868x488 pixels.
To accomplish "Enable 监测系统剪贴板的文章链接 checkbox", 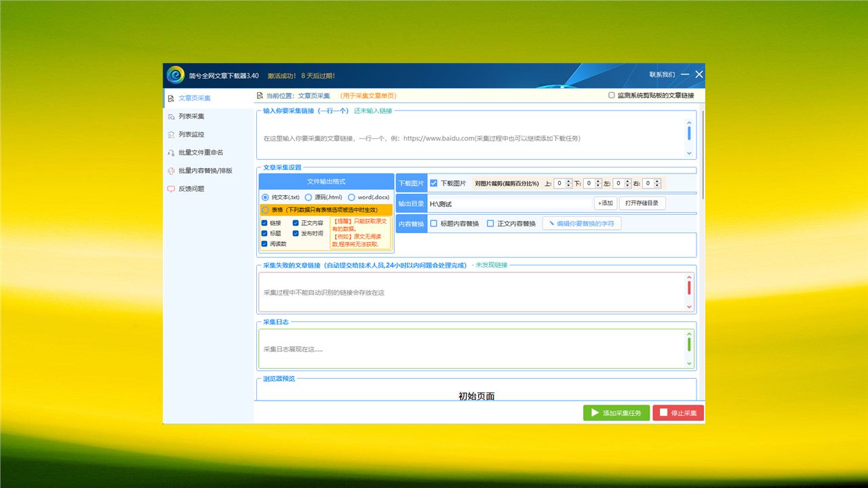I will (x=612, y=96).
